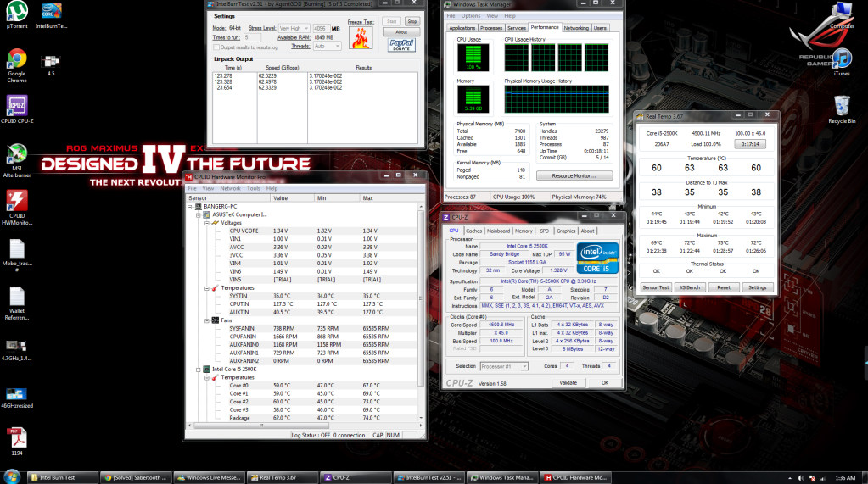
Task: Switch to the Windows Live Messenger taskbar item
Action: (x=210, y=477)
